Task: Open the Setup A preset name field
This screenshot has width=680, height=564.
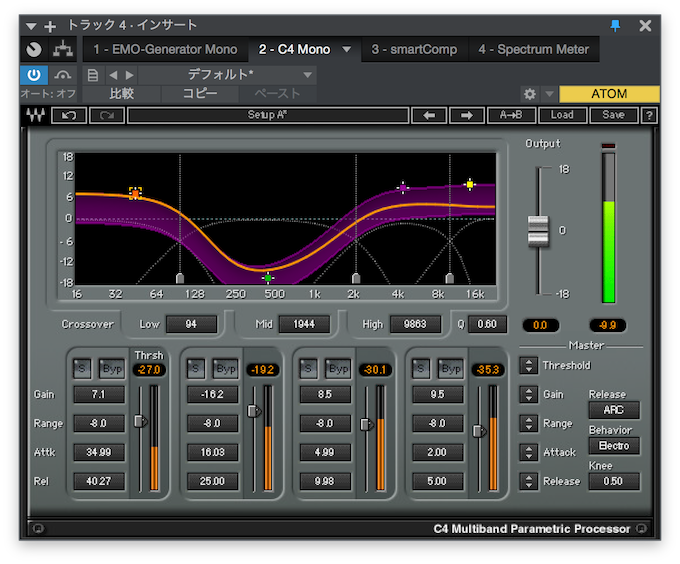Action: 268,115
